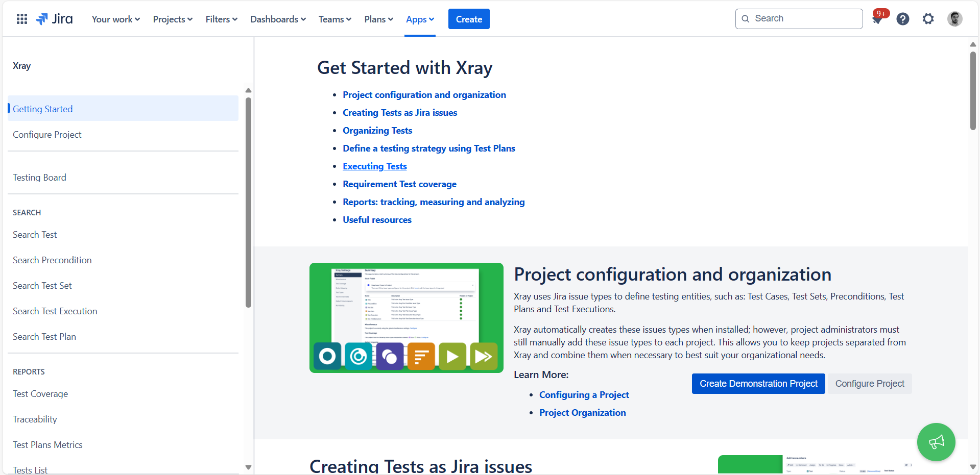Expand the Dashboards dropdown
980x475 pixels.
[x=278, y=19]
